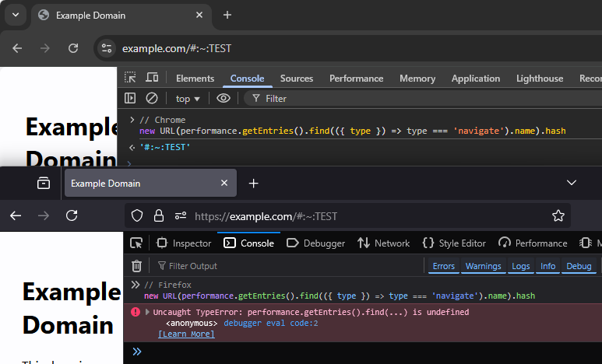Click the red error icon in Firefox console

point(136,312)
